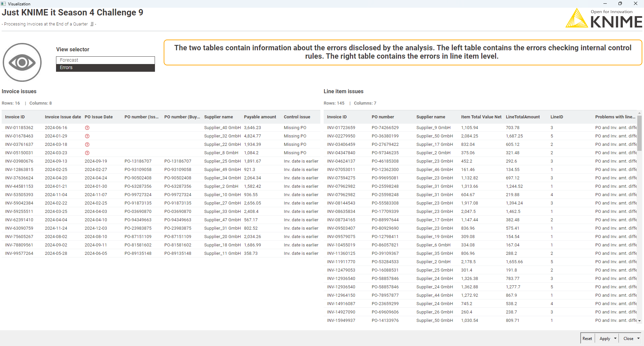Sort by LineTotalAmount column
This screenshot has width=644, height=346.
[x=523, y=117]
